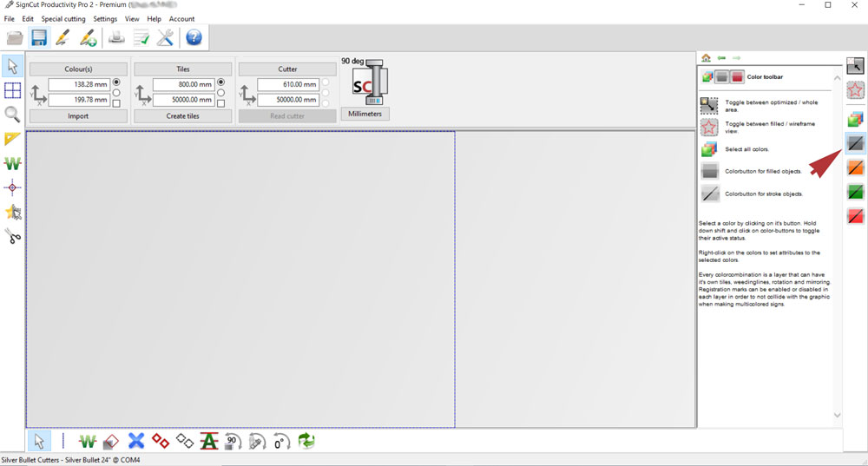The image size is (868, 466).
Task: Click the Millimeters units button
Action: point(365,114)
